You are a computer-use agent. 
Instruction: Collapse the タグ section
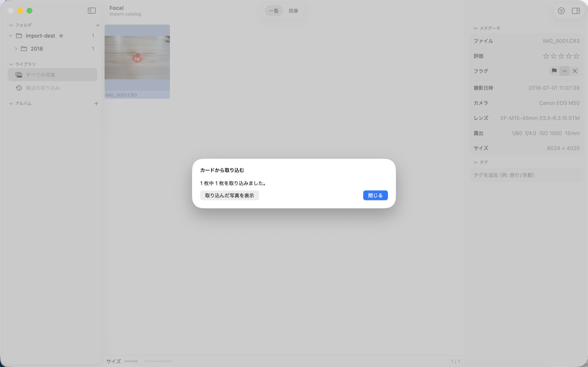point(475,162)
